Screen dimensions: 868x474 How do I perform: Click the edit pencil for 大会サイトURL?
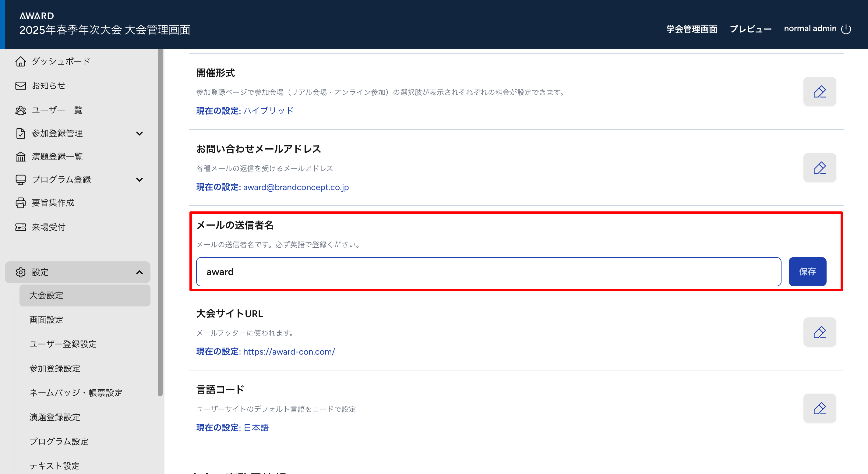pyautogui.click(x=819, y=332)
